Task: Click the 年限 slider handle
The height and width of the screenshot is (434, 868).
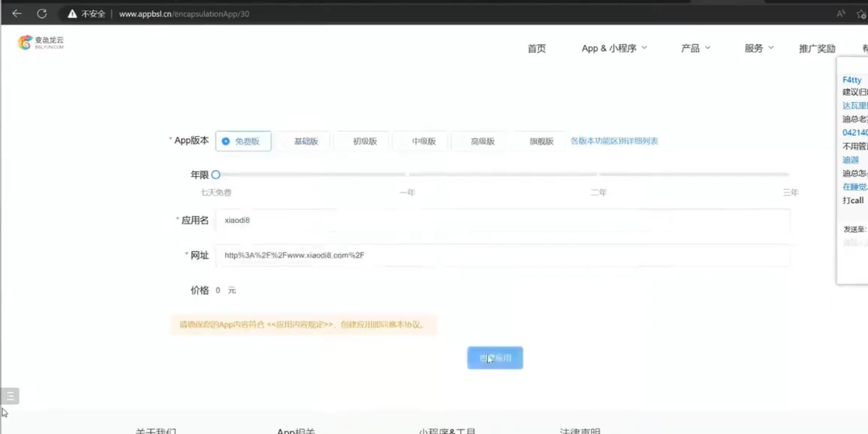Action: click(216, 175)
